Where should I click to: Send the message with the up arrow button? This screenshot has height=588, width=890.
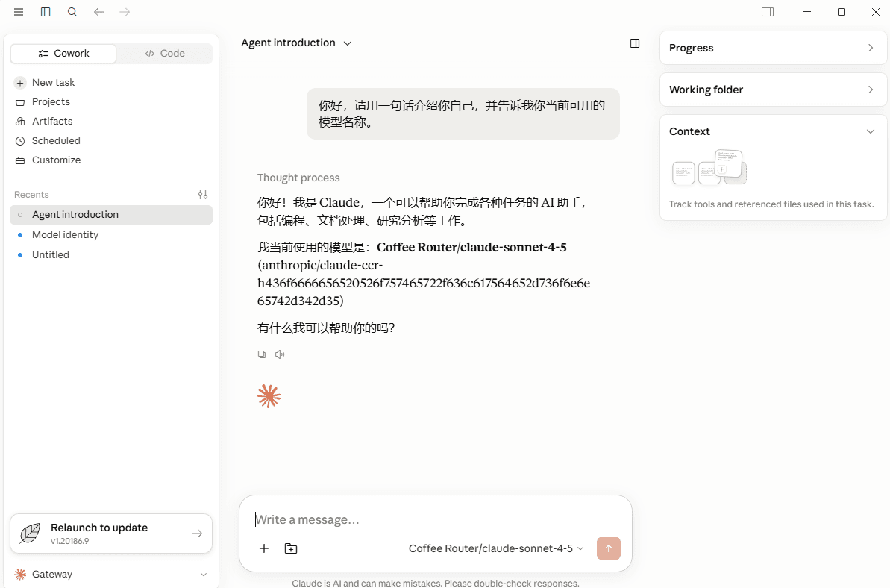pos(609,548)
